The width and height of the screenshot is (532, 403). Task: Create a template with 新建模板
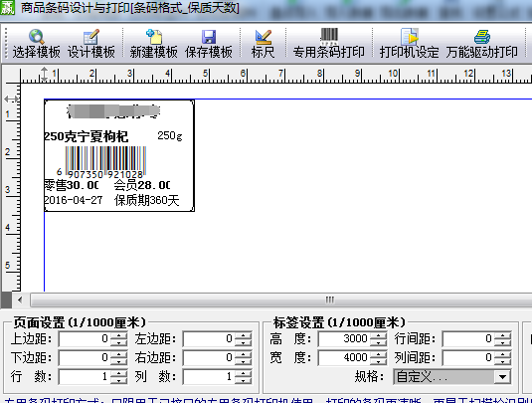pyautogui.click(x=153, y=44)
